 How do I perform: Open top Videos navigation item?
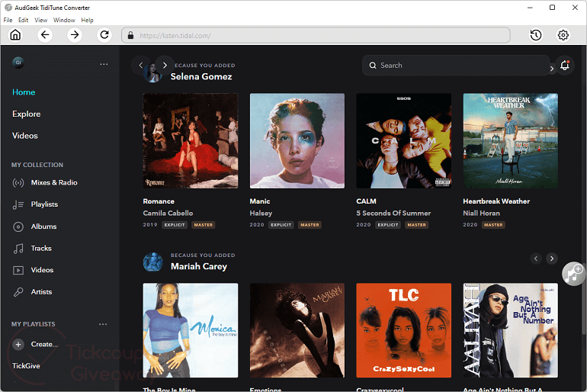(x=24, y=136)
